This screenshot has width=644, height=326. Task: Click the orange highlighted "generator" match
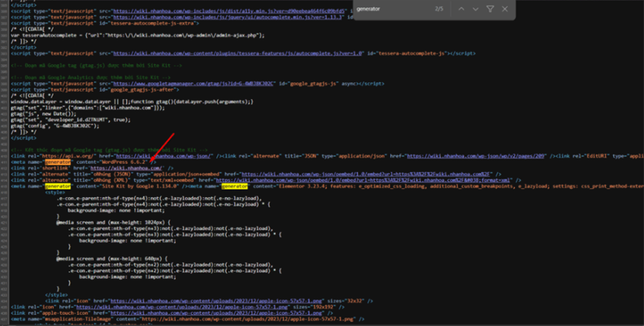(x=58, y=162)
